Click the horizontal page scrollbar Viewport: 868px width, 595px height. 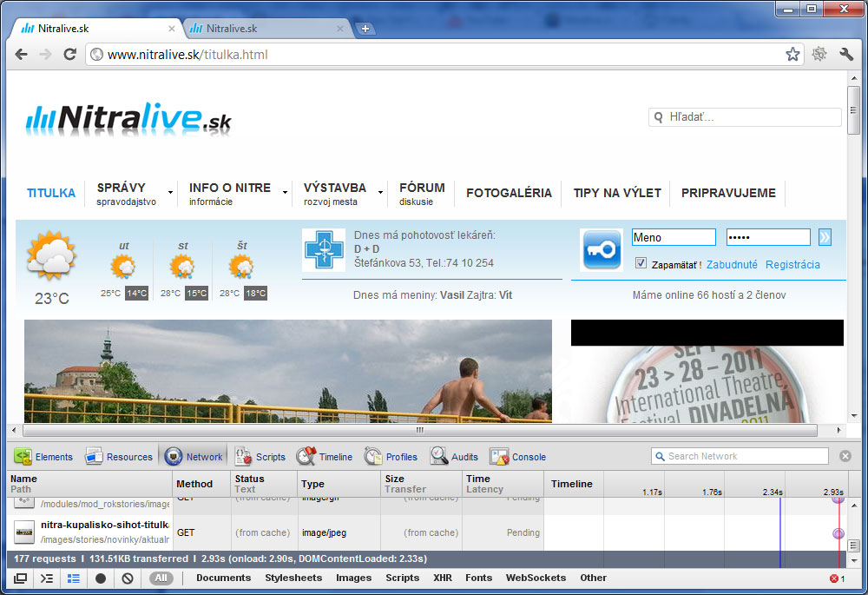[419, 430]
